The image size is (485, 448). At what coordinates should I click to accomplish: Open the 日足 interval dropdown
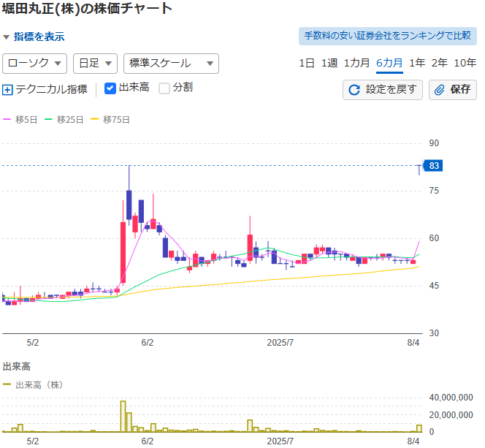[95, 64]
